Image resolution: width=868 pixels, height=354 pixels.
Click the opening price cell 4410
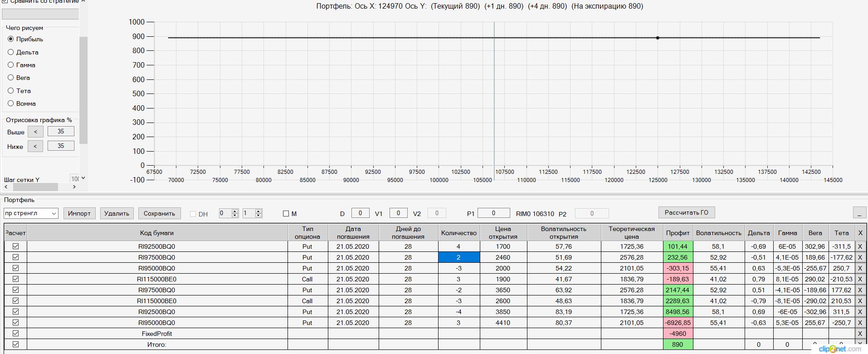click(503, 323)
